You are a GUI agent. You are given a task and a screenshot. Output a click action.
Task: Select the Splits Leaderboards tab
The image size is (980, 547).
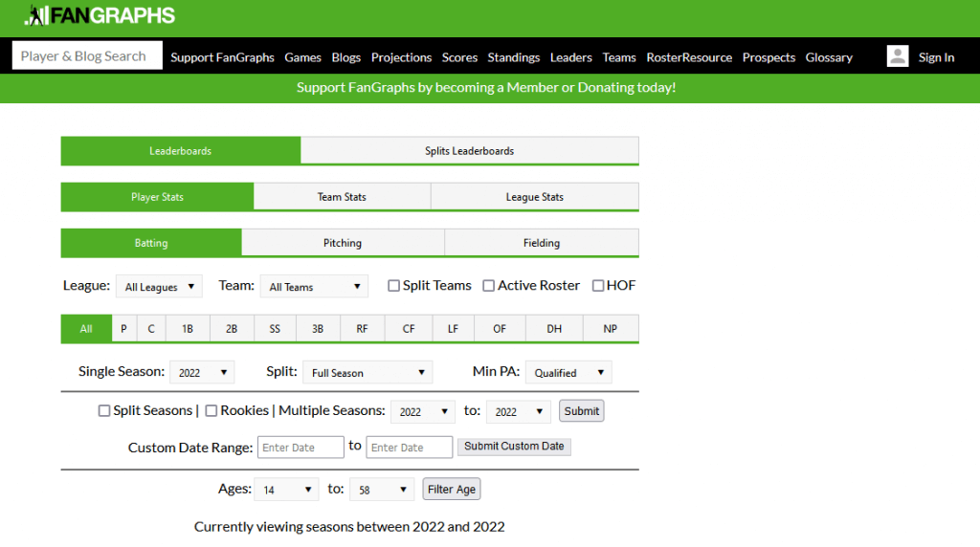click(x=469, y=151)
